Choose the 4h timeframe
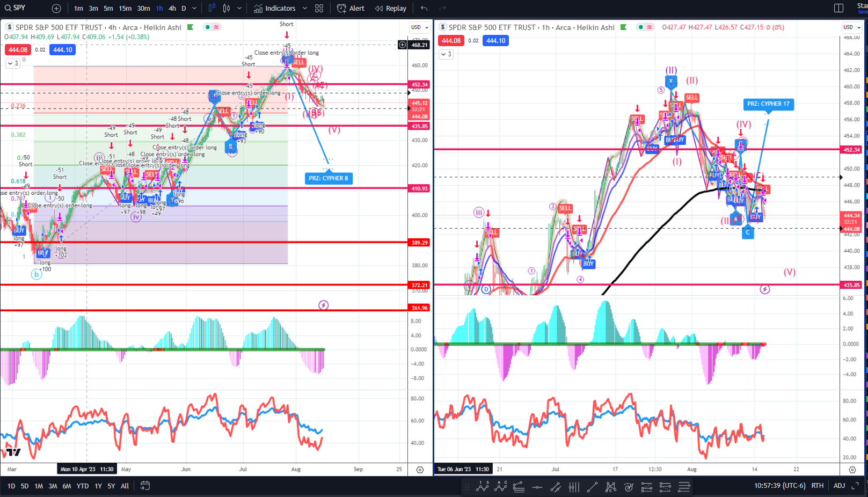Image resolution: width=868 pixels, height=497 pixels. tap(172, 9)
